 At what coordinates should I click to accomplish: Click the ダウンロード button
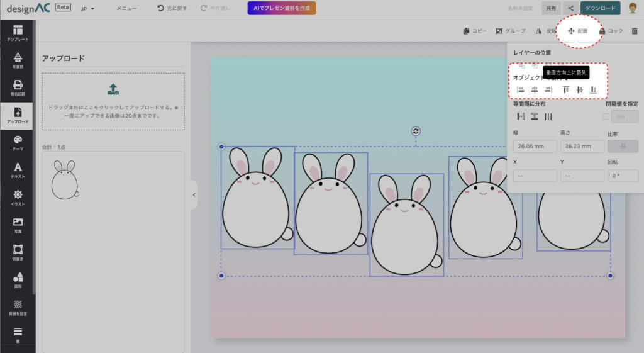coord(600,8)
